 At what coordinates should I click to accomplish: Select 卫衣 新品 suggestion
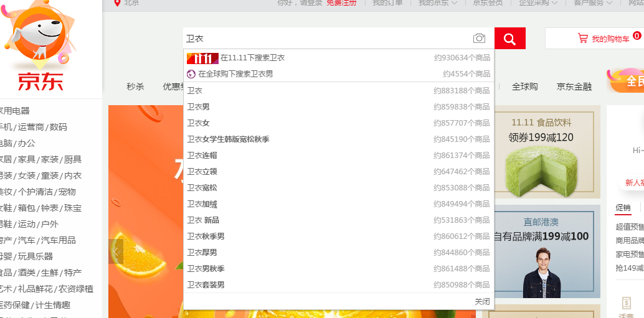(x=339, y=220)
